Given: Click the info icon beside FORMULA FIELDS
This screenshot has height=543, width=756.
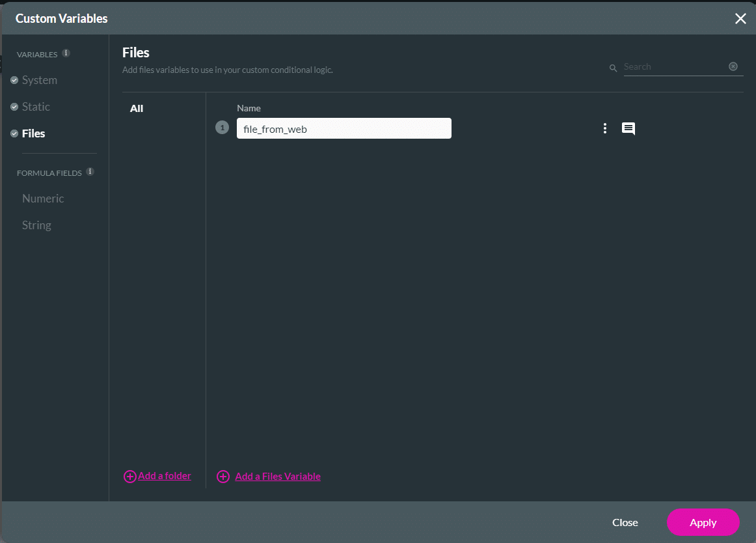Looking at the screenshot, I should coord(90,172).
